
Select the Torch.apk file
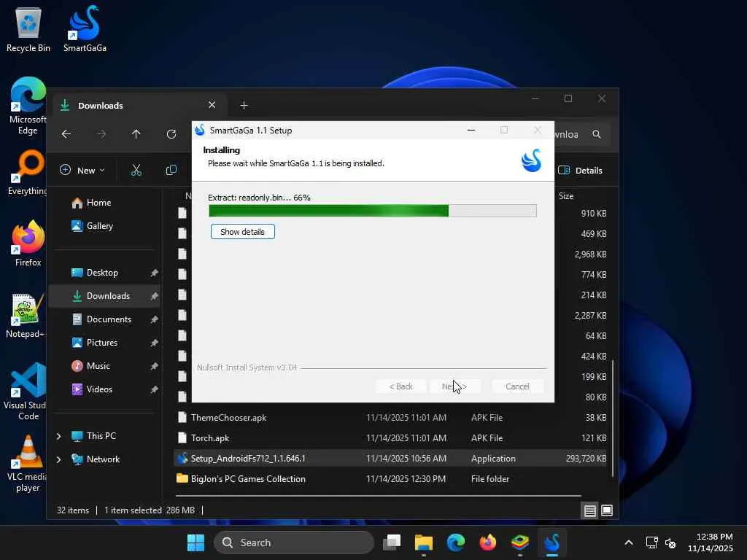coord(391,438)
